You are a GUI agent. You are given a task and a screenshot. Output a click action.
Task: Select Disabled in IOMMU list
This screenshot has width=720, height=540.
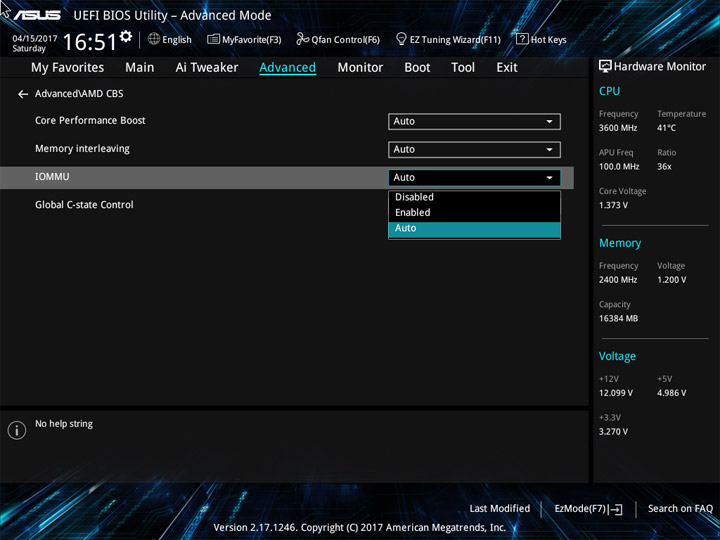(x=474, y=197)
